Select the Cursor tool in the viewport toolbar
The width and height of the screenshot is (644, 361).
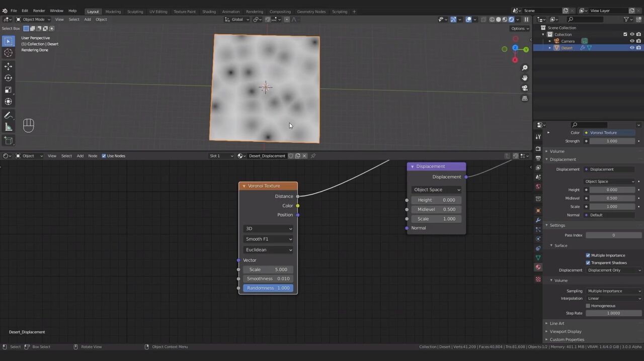pyautogui.click(x=8, y=53)
